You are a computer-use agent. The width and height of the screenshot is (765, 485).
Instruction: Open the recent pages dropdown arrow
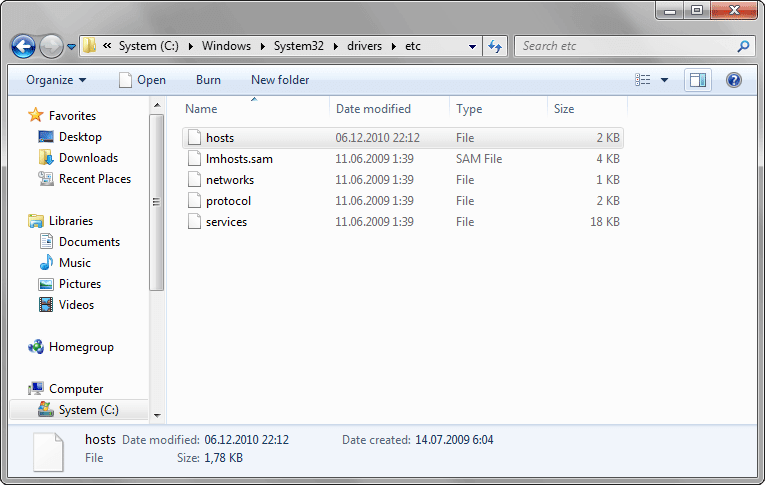point(71,47)
